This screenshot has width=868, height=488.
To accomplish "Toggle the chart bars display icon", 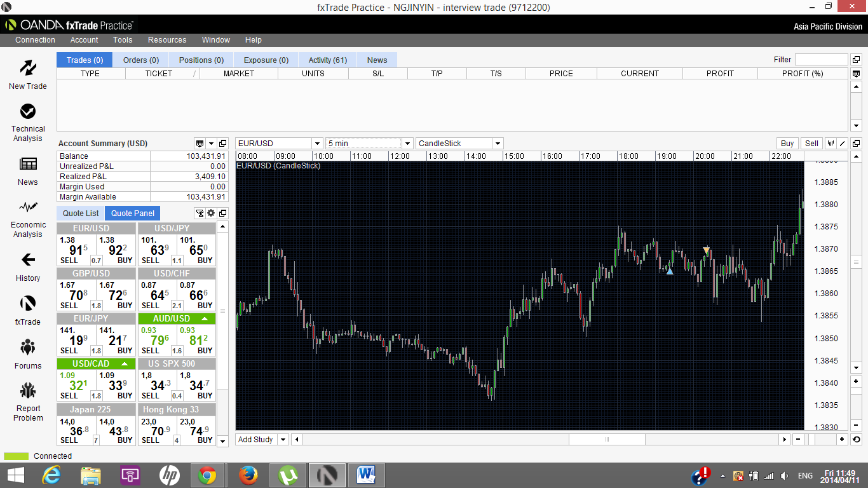I will click(x=831, y=144).
